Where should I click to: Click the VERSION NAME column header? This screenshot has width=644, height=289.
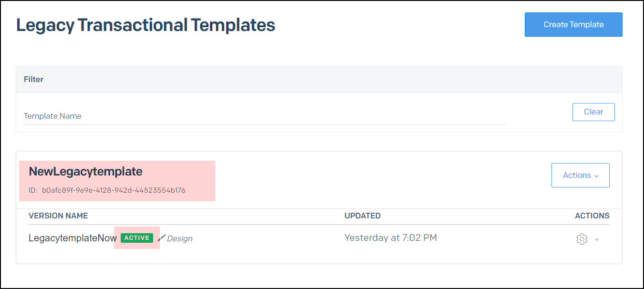click(58, 216)
